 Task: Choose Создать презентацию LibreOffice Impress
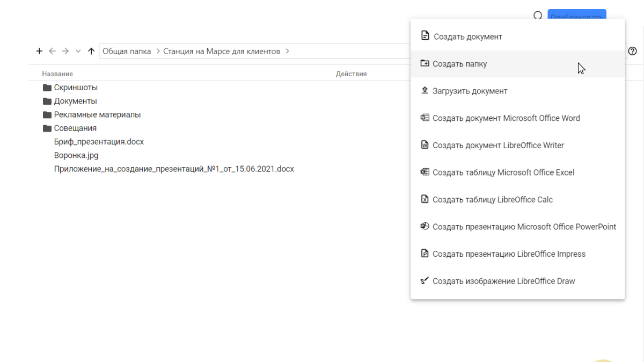point(517,254)
